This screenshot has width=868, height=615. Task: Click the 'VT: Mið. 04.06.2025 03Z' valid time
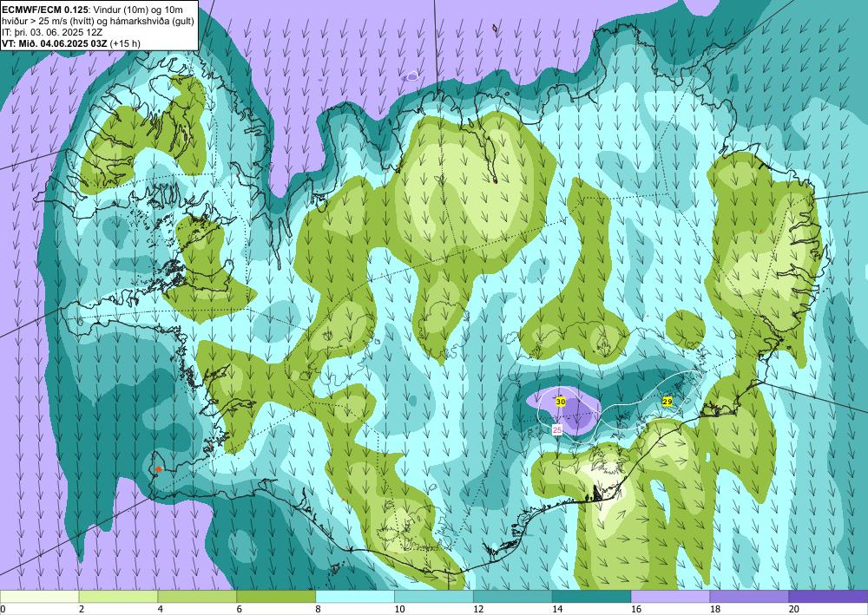56,43
